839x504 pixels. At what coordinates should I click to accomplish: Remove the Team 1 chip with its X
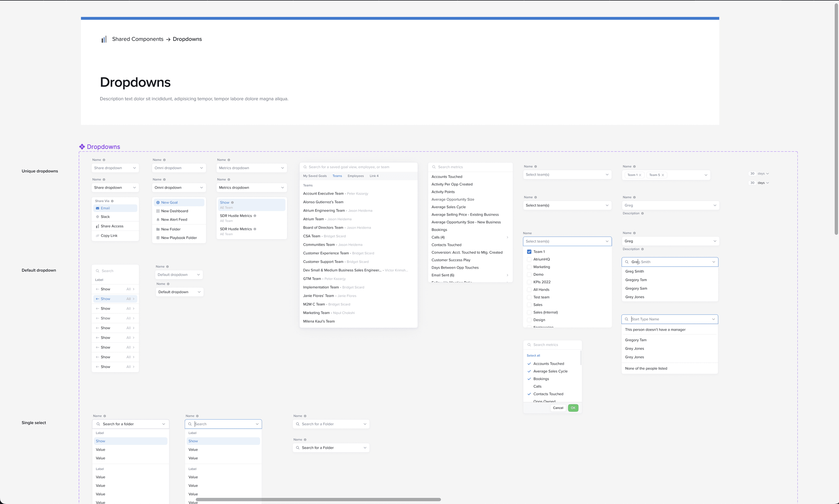640,175
